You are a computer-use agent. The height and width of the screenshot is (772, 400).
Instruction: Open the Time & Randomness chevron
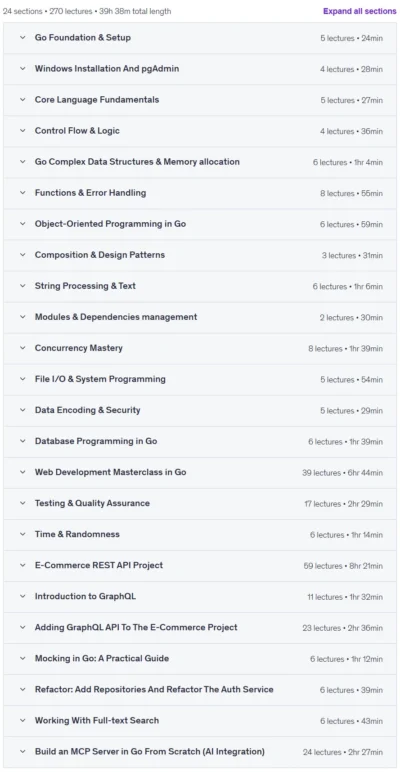click(x=22, y=534)
